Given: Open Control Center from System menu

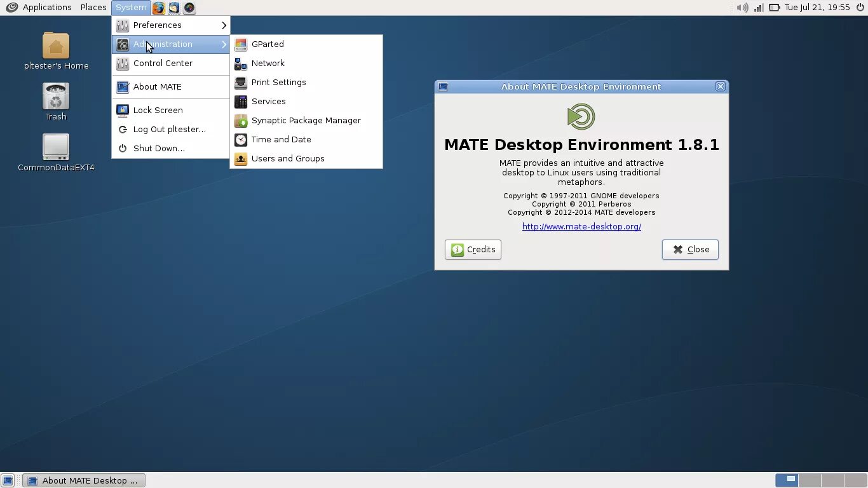Looking at the screenshot, I should click(x=171, y=64).
